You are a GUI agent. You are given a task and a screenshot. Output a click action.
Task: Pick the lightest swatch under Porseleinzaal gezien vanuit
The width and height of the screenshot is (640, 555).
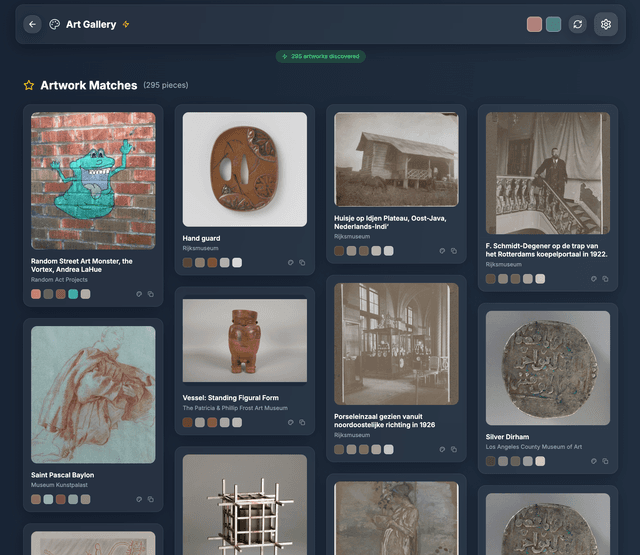pyautogui.click(x=389, y=450)
